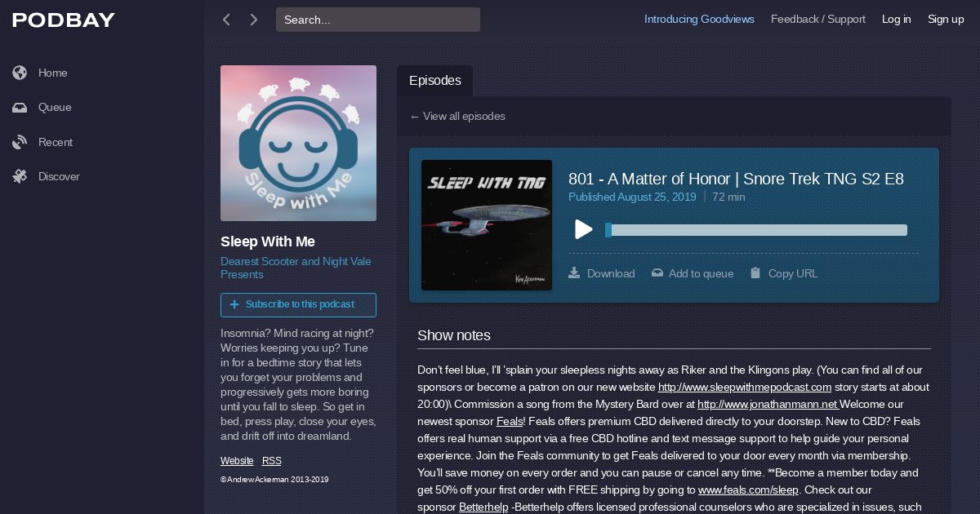The image size is (980, 514).
Task: Click the Andrew Ackerman copyright text
Action: pos(274,480)
